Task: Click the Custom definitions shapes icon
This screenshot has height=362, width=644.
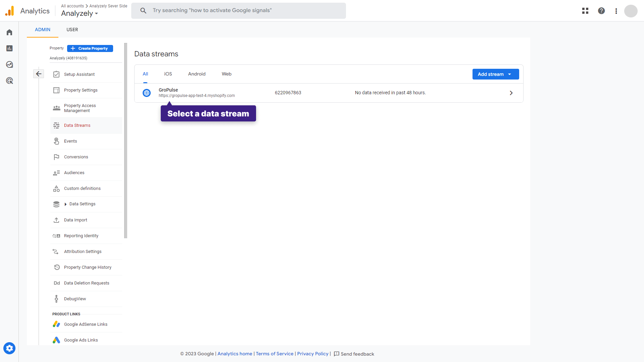Action: pyautogui.click(x=56, y=189)
